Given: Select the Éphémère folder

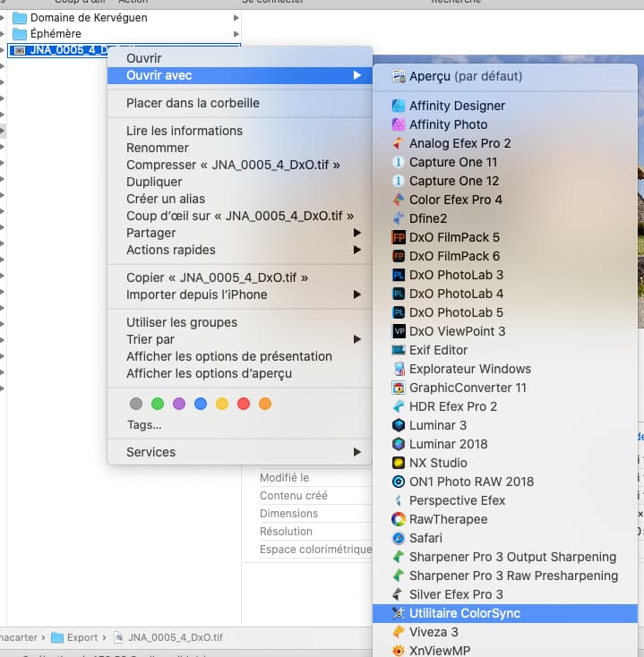Looking at the screenshot, I should (125, 34).
